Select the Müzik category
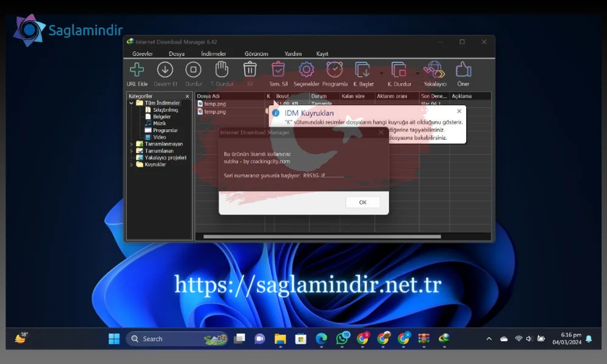607x364 pixels. [160, 123]
